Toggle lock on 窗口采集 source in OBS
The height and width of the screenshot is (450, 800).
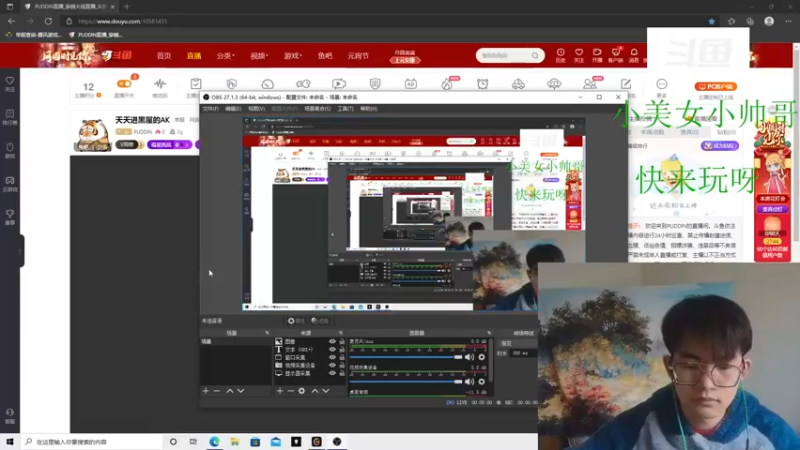pyautogui.click(x=342, y=357)
